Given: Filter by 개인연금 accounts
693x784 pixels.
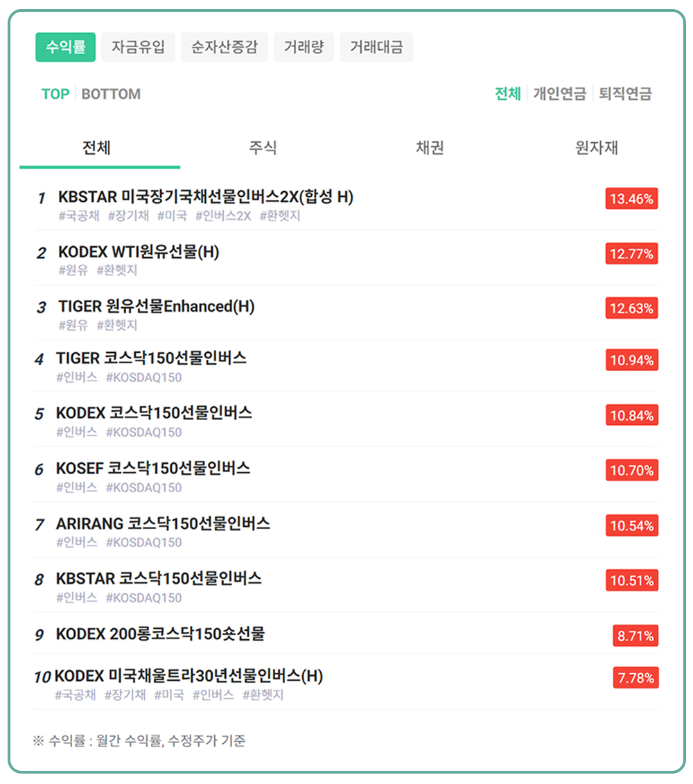Looking at the screenshot, I should click(x=559, y=94).
